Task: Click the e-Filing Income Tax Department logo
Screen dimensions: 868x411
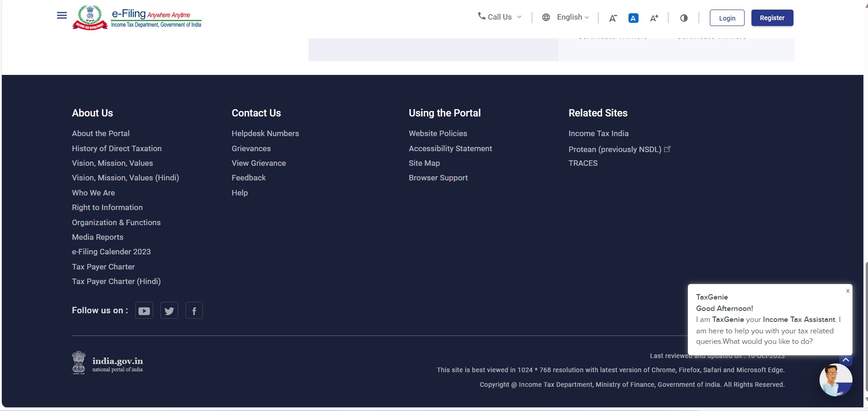Action: (x=137, y=17)
